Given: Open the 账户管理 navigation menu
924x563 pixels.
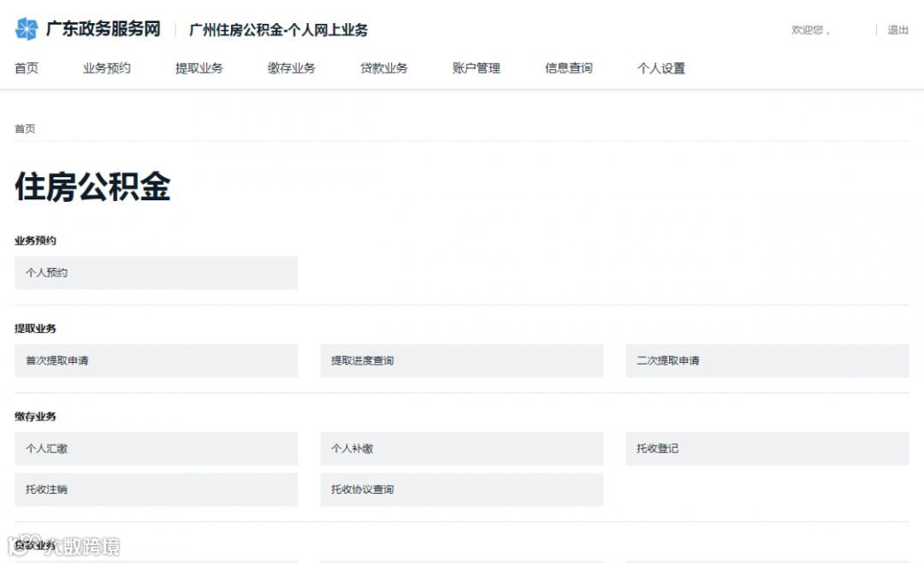Looking at the screenshot, I should pos(477,68).
